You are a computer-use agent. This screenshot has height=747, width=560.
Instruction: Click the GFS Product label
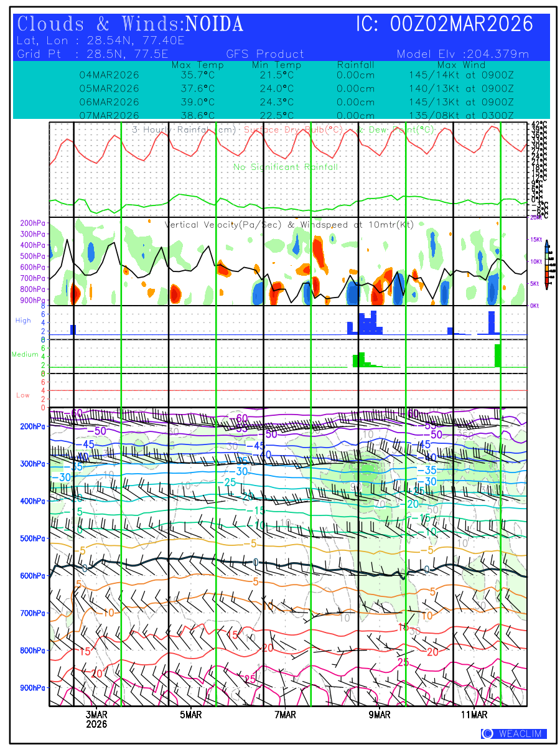click(265, 54)
